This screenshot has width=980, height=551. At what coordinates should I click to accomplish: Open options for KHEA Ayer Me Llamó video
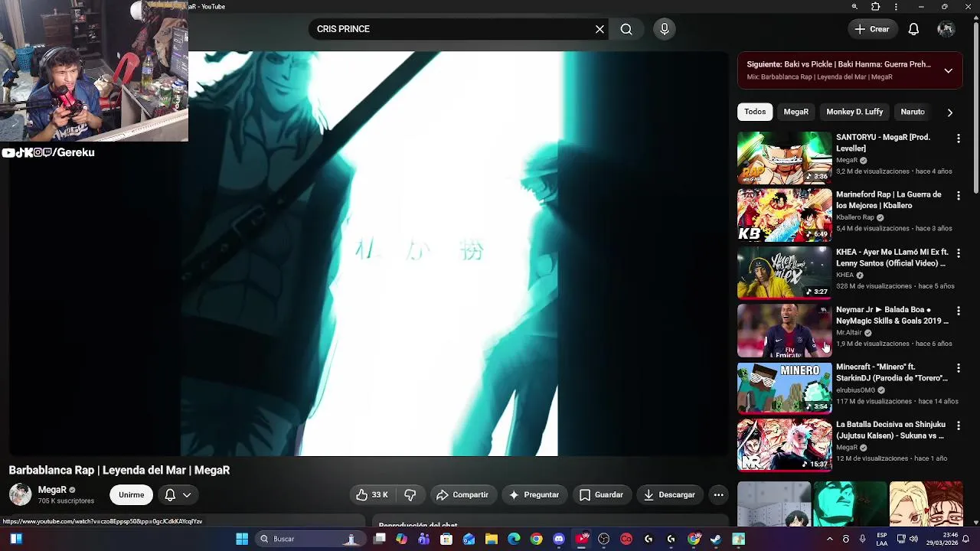pyautogui.click(x=958, y=253)
